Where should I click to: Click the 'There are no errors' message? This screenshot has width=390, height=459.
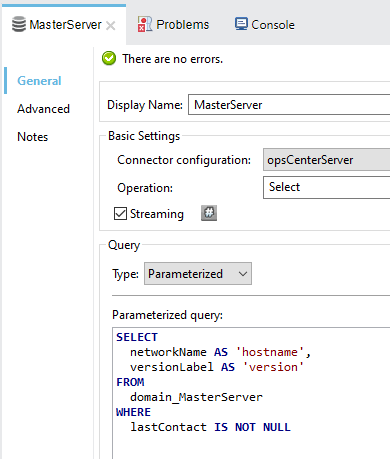click(173, 59)
